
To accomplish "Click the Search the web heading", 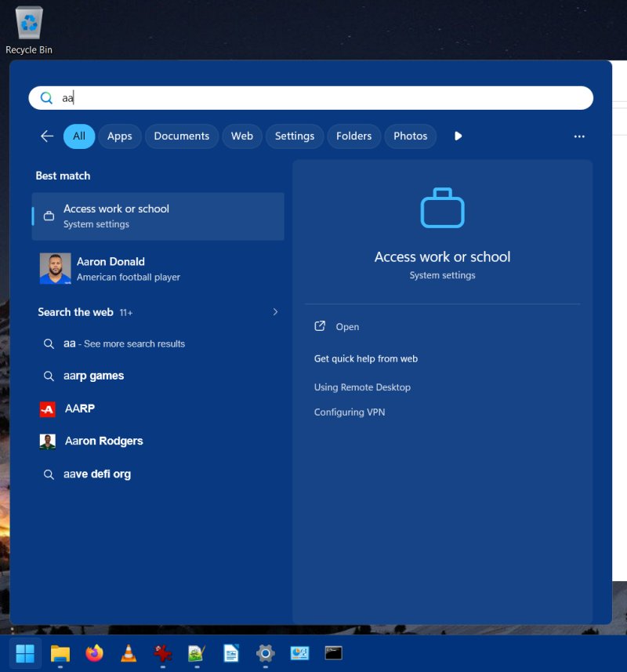I will pos(75,312).
